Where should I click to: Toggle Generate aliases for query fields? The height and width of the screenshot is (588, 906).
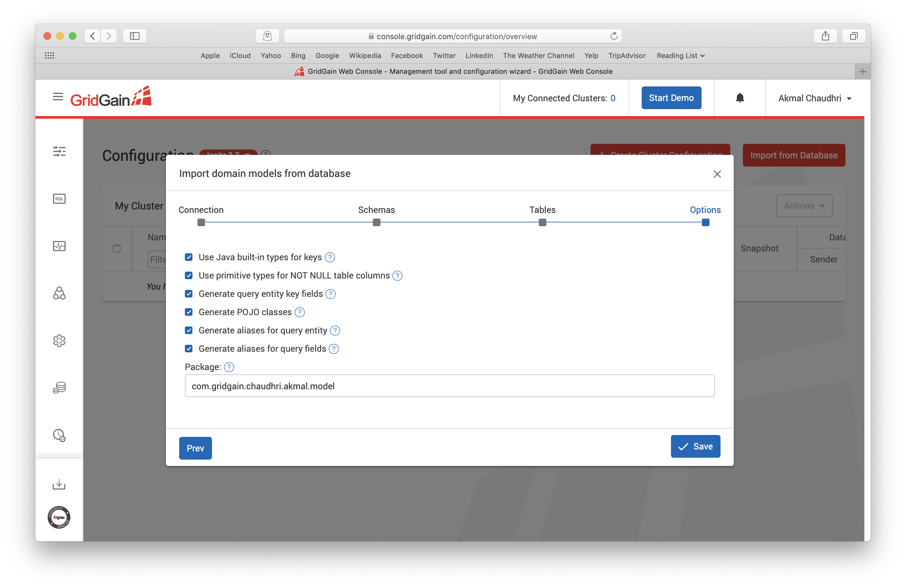pyautogui.click(x=188, y=349)
